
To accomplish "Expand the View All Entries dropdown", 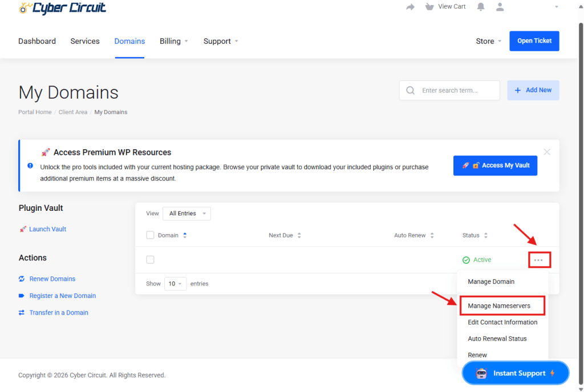I will pos(186,214).
